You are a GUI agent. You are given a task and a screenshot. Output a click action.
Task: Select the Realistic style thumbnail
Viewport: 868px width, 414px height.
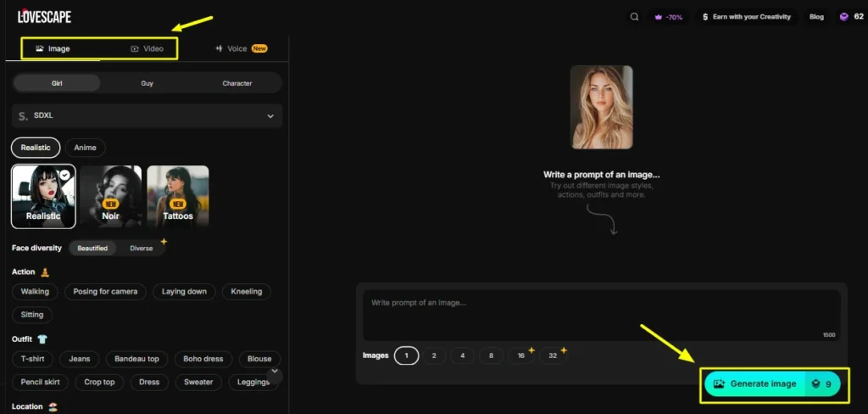coord(43,196)
